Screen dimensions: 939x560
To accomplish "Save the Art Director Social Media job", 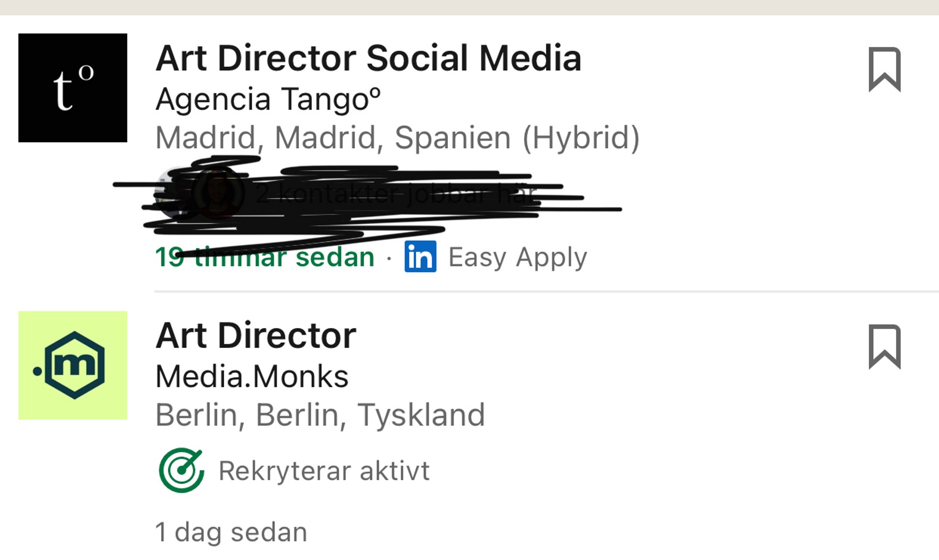I will click(x=884, y=70).
